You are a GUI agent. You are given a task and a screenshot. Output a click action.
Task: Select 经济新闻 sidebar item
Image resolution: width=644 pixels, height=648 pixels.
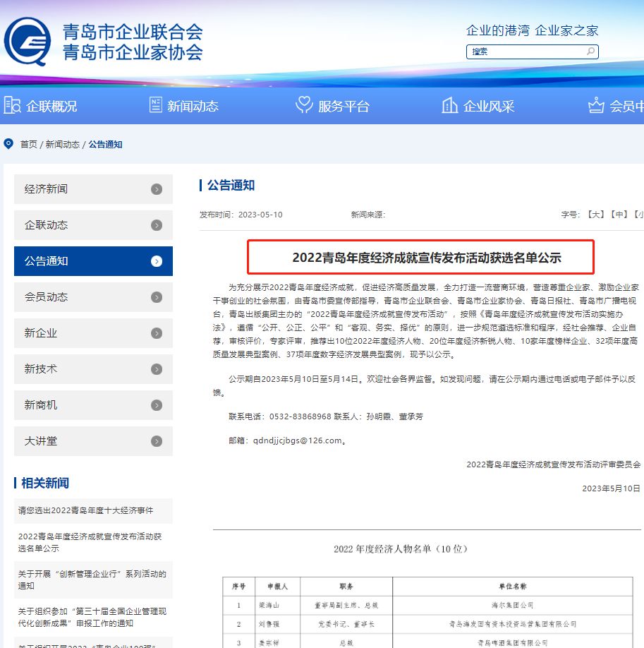click(93, 189)
